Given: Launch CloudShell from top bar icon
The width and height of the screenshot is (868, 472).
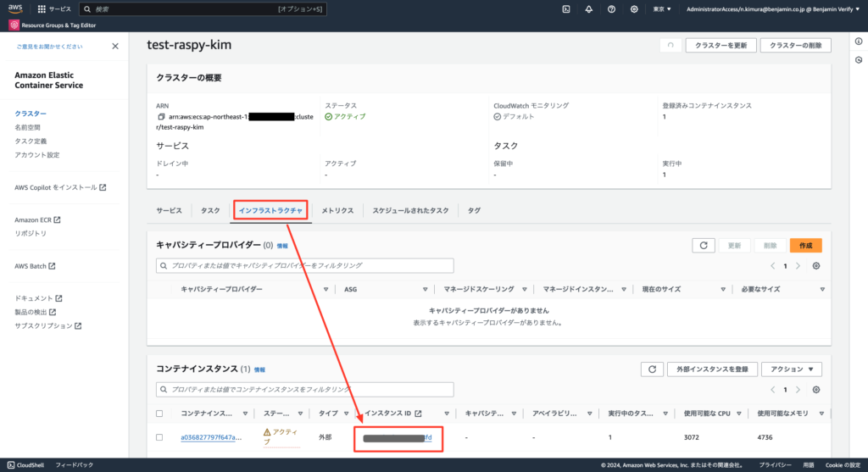Looking at the screenshot, I should point(565,8).
